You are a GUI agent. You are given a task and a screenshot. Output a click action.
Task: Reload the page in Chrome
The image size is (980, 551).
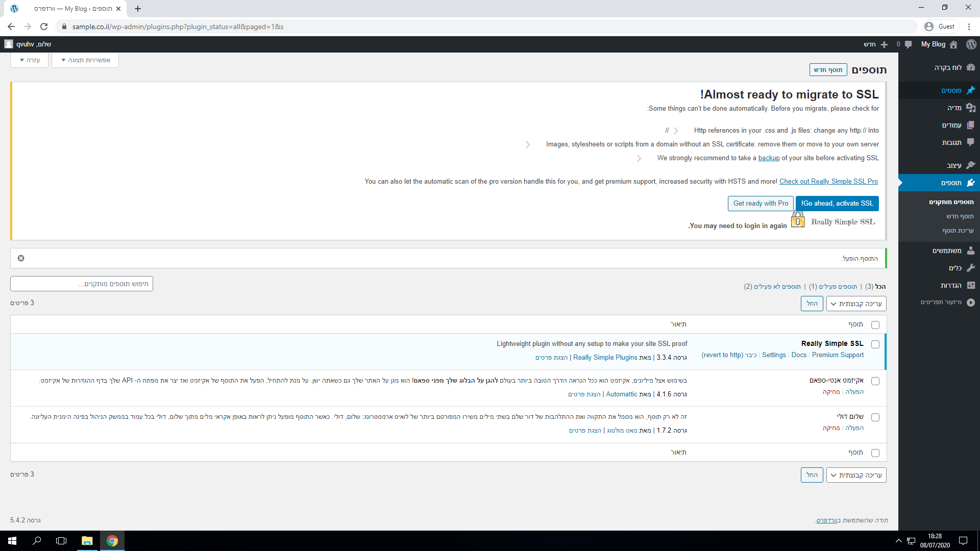pyautogui.click(x=44, y=27)
